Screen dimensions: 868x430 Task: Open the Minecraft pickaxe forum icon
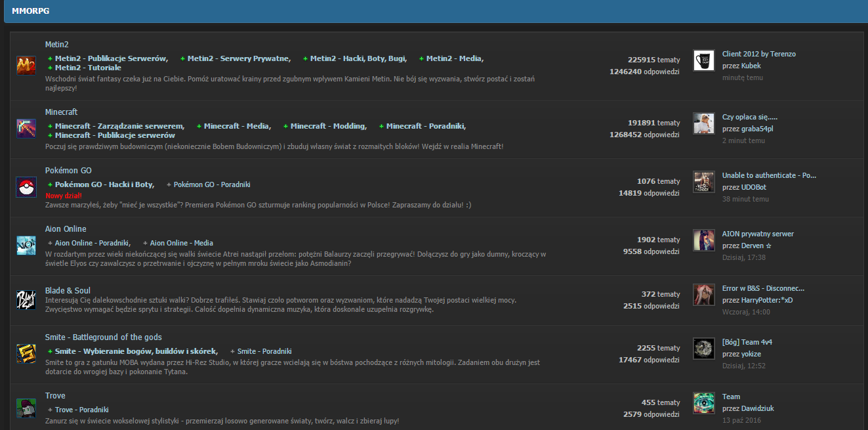[x=26, y=128]
